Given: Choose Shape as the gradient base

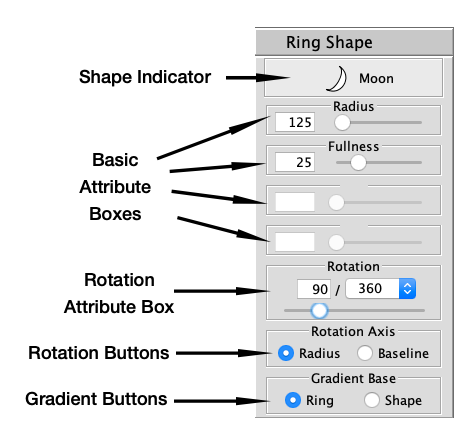Looking at the screenshot, I should pos(372,400).
